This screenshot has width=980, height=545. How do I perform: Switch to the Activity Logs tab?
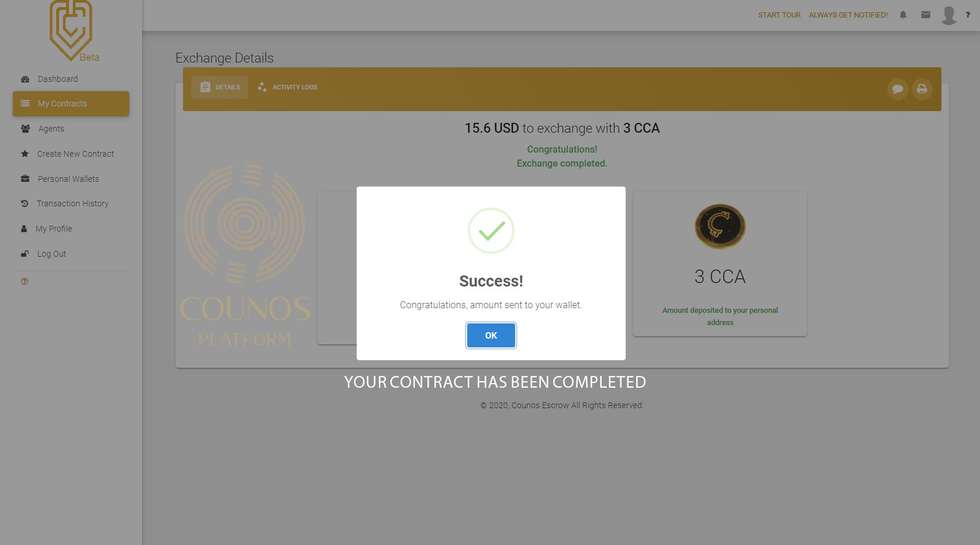pyautogui.click(x=288, y=87)
